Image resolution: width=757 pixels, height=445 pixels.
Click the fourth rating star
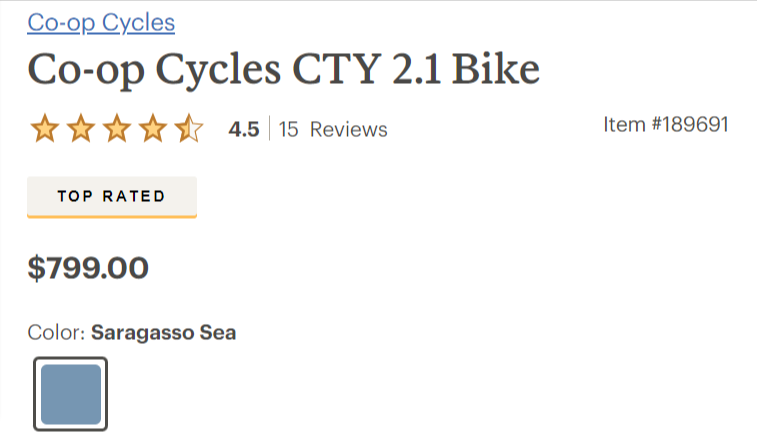pyautogui.click(x=152, y=129)
